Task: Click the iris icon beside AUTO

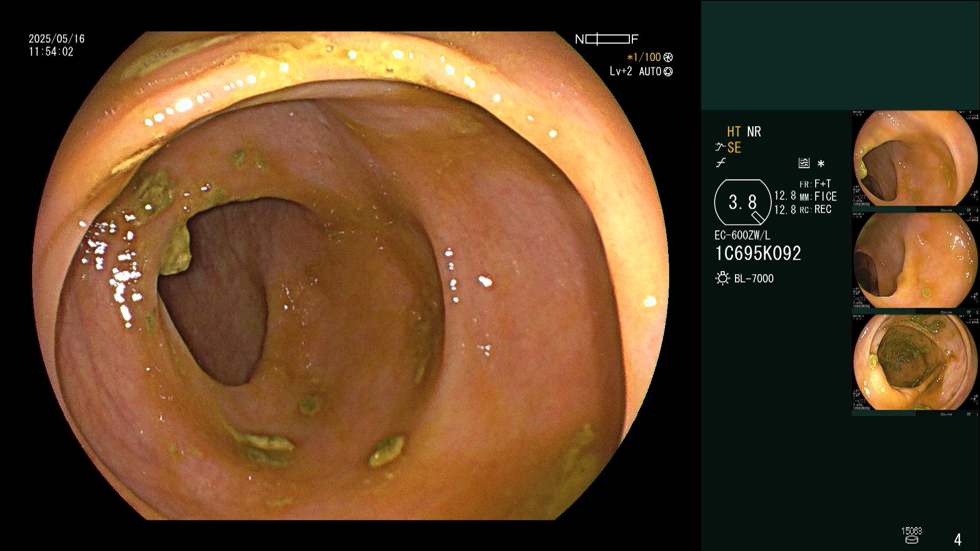Action: pos(668,72)
